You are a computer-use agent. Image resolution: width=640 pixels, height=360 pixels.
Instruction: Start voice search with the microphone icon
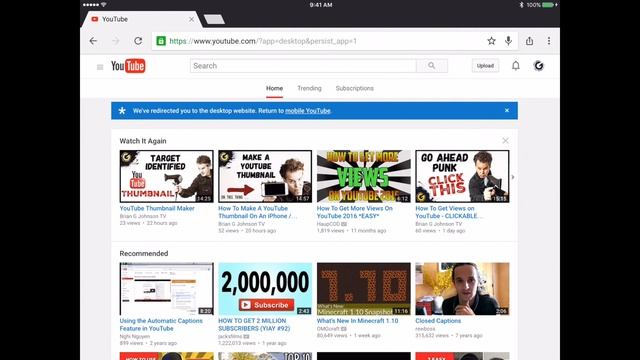click(x=508, y=41)
